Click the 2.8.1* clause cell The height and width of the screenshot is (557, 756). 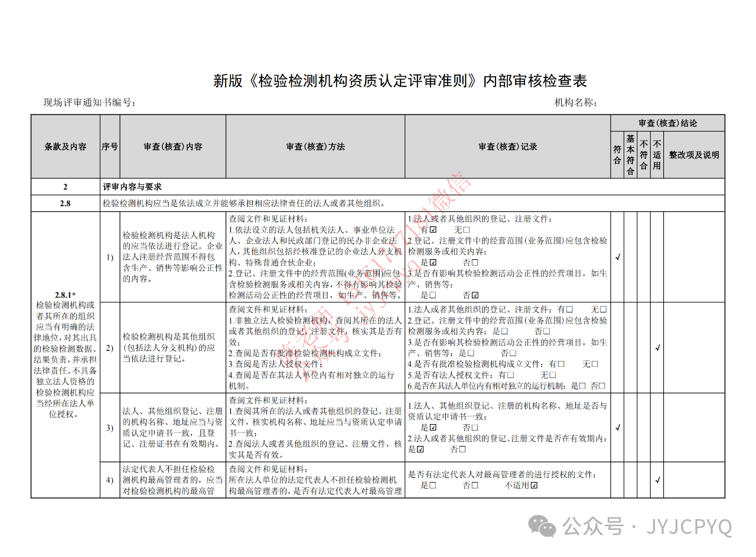point(66,354)
